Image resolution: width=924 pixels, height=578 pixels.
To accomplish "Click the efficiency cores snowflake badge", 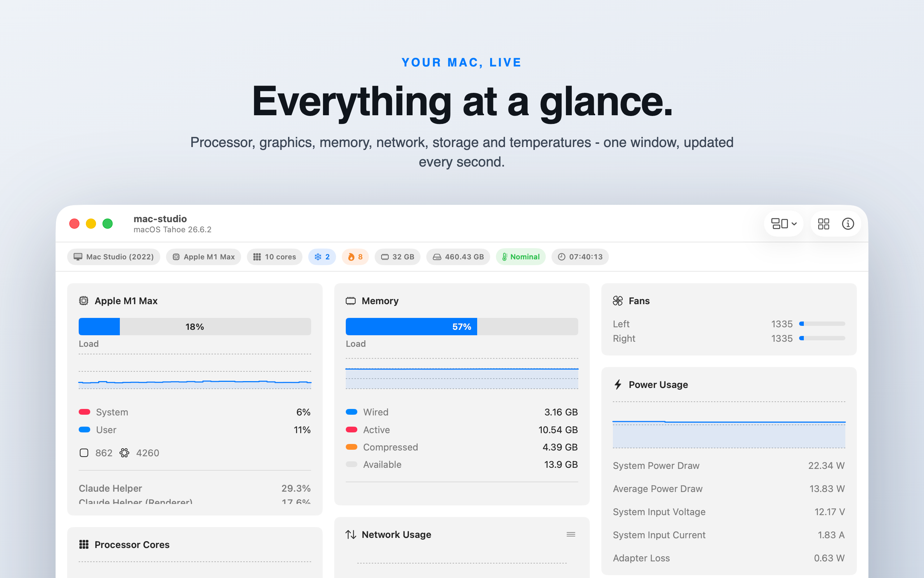I will (322, 257).
